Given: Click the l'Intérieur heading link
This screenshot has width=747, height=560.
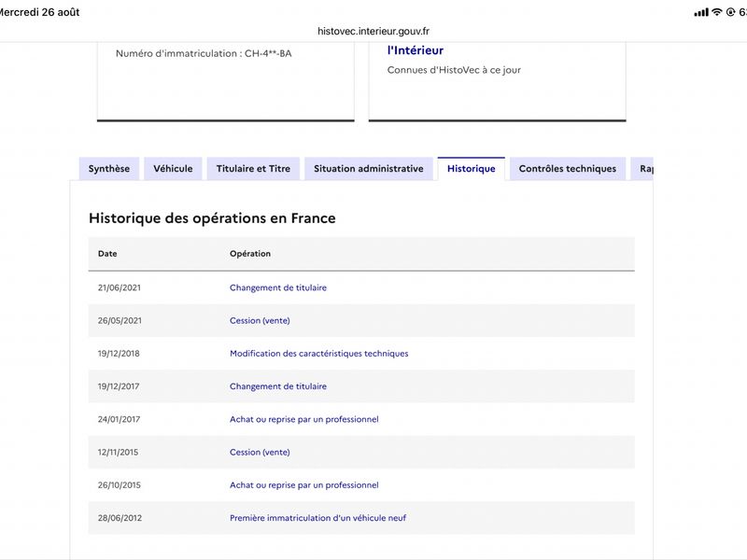Looking at the screenshot, I should click(x=415, y=50).
